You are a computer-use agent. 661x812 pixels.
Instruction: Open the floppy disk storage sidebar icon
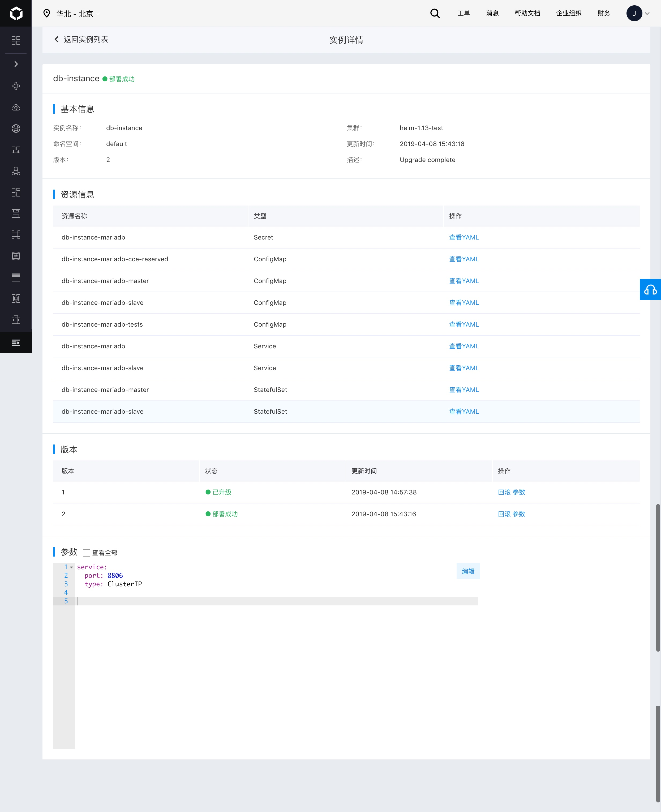[x=16, y=214]
